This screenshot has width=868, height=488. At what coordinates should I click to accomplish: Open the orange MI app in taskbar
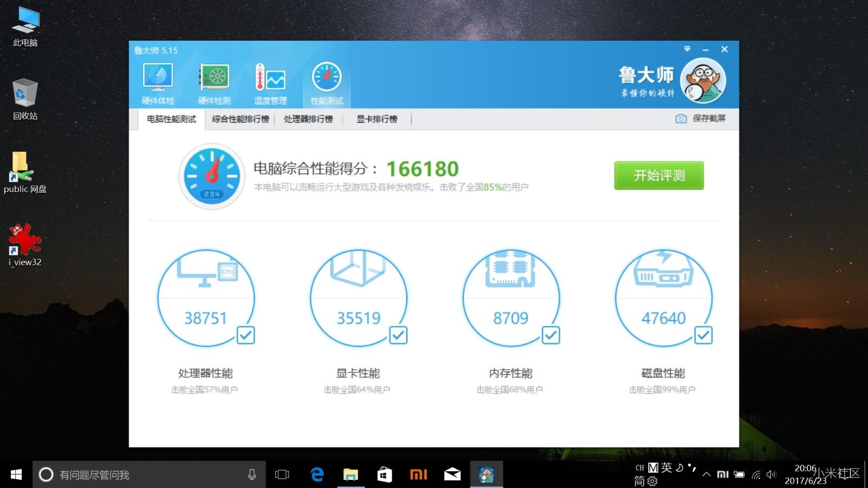tap(418, 474)
